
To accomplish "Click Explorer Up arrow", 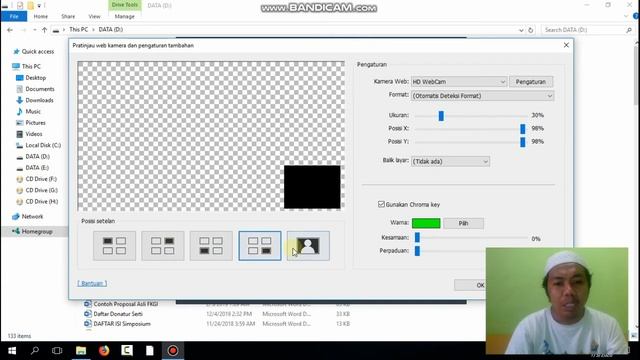I will 44,30.
